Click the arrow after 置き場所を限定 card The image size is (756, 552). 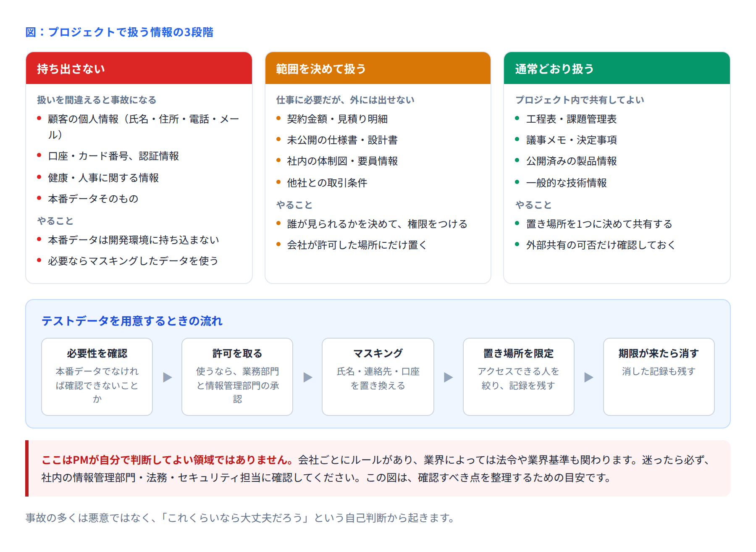(x=589, y=377)
